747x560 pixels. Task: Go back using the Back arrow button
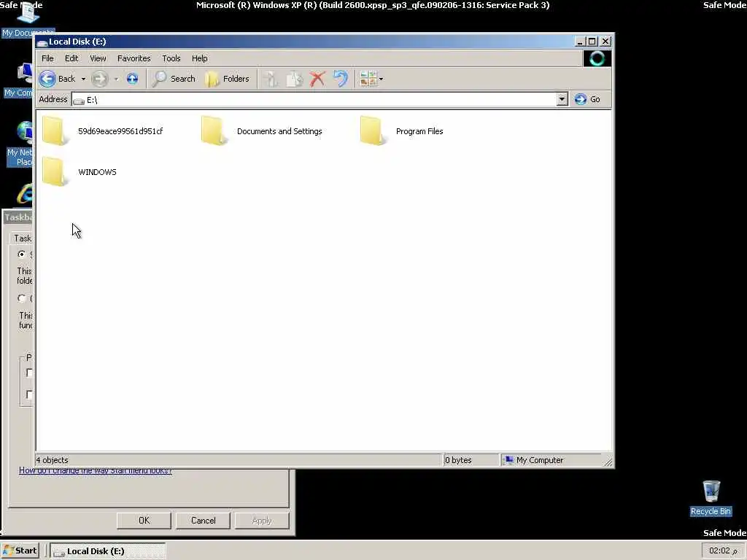(x=58, y=79)
